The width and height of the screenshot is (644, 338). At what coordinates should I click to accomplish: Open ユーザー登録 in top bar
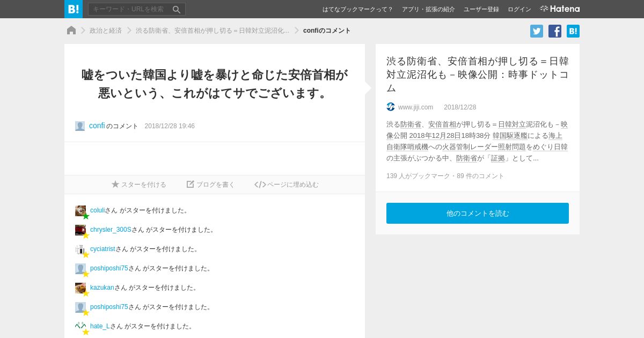point(481,9)
